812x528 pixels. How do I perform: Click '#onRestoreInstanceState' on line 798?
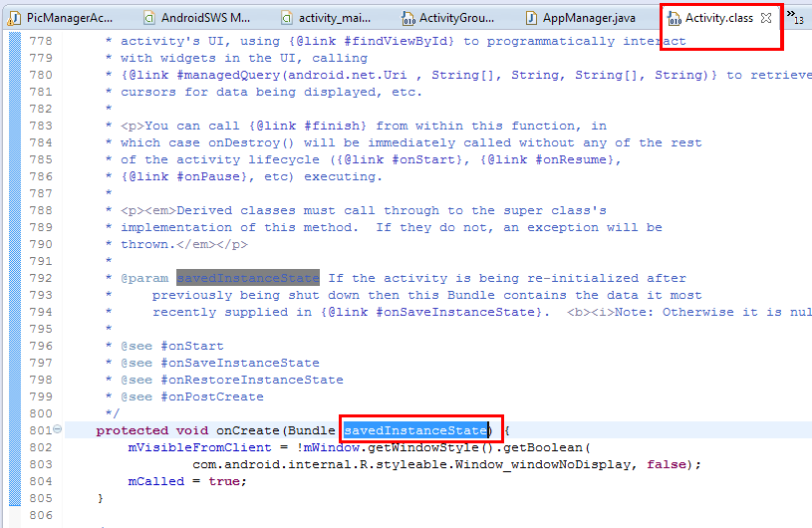[252, 380]
